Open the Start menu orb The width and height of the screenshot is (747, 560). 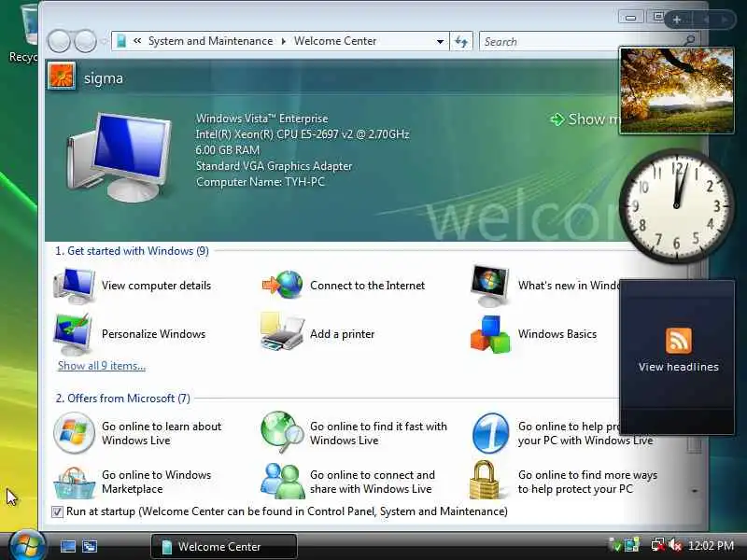27,545
